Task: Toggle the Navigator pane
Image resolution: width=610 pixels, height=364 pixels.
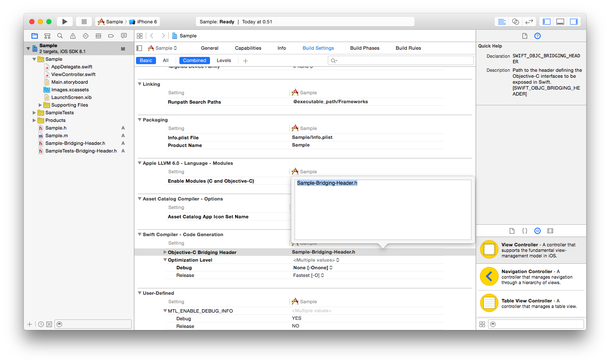Action: (547, 22)
